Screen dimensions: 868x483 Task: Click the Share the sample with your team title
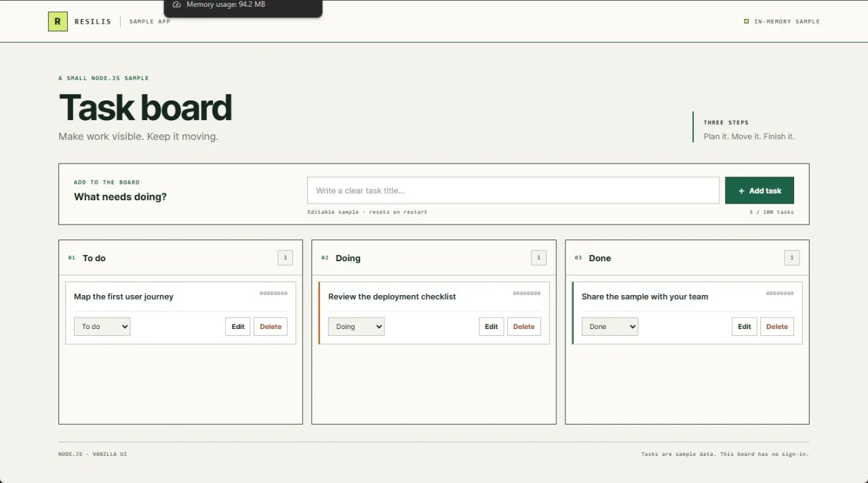pos(645,296)
